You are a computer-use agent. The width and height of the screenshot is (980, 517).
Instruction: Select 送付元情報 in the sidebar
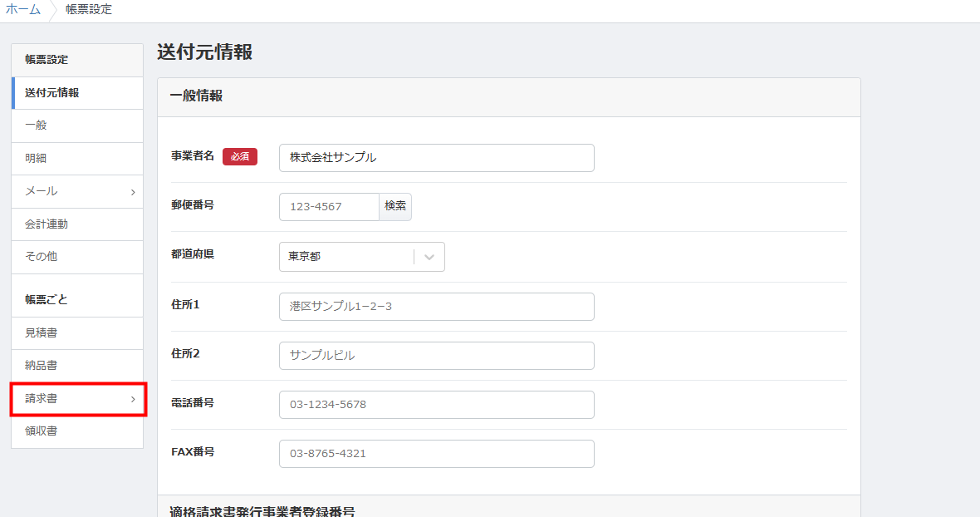tap(52, 93)
